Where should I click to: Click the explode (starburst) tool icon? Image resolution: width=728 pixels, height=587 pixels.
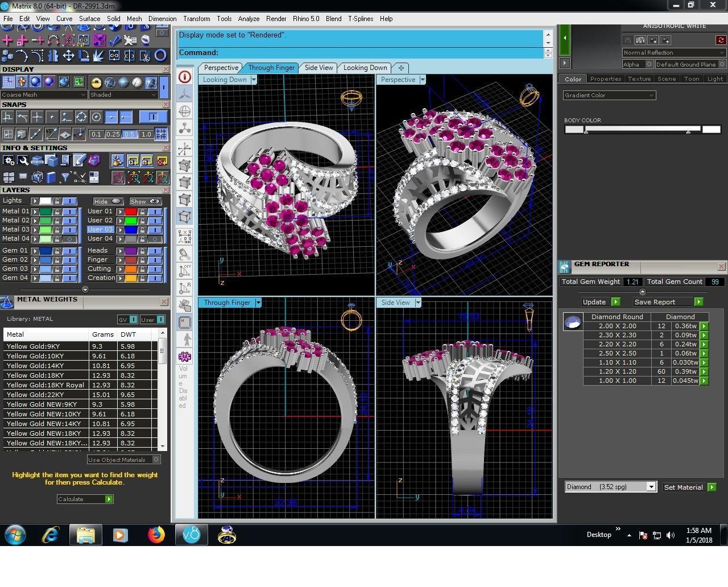99,56
